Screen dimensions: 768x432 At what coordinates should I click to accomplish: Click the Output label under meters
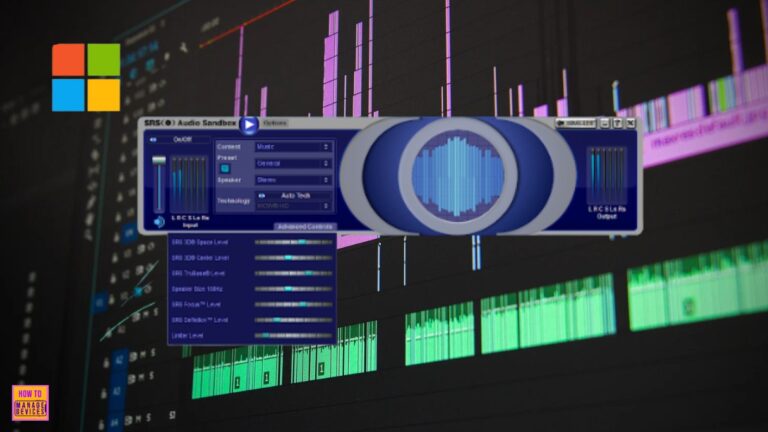[x=606, y=216]
